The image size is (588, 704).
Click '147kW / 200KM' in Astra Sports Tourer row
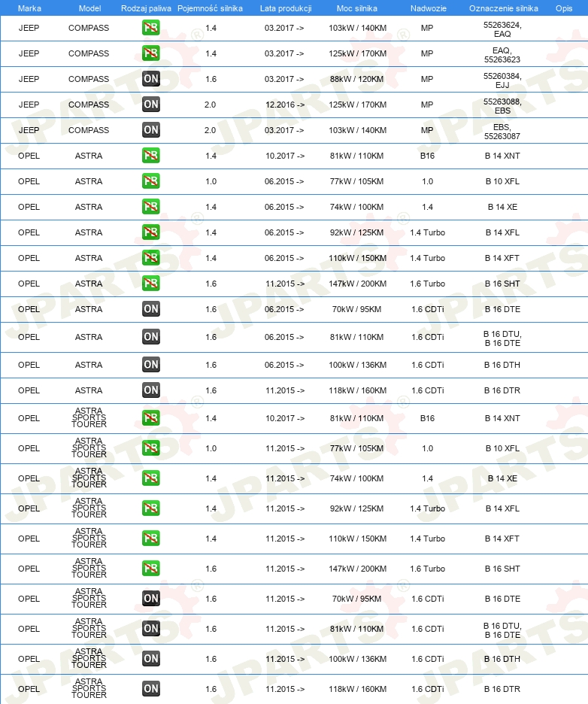[357, 569]
